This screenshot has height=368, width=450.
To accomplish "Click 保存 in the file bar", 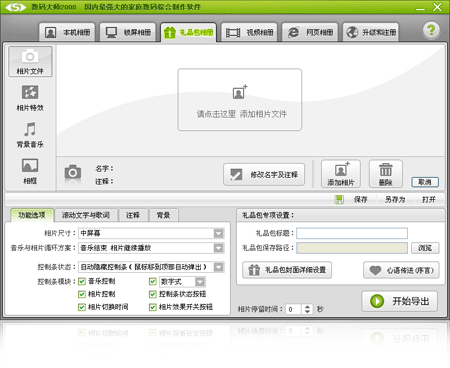I will [x=361, y=200].
